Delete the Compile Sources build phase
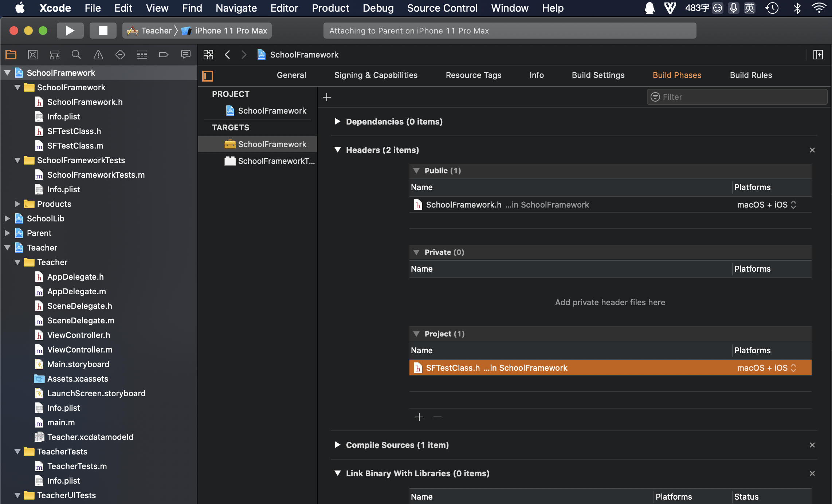This screenshot has width=832, height=504. [812, 445]
